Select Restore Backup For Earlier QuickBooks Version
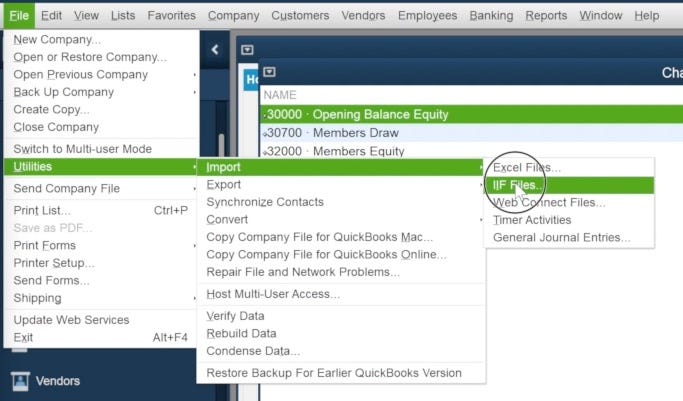Image resolution: width=683 pixels, height=401 pixels. pos(341,373)
